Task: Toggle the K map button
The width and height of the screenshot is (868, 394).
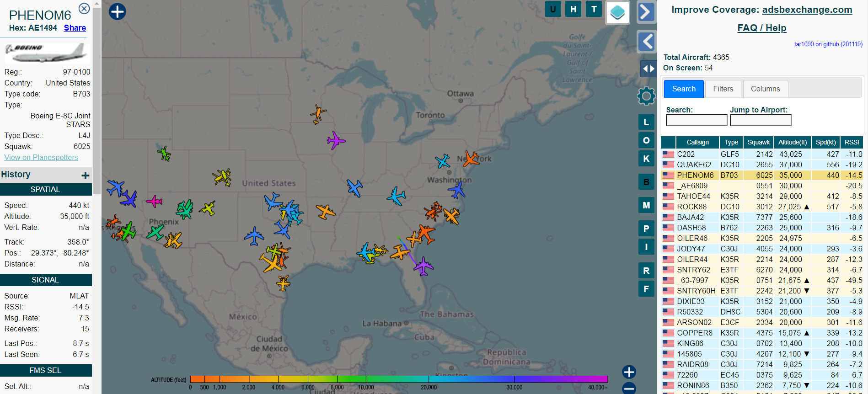Action: [x=646, y=159]
